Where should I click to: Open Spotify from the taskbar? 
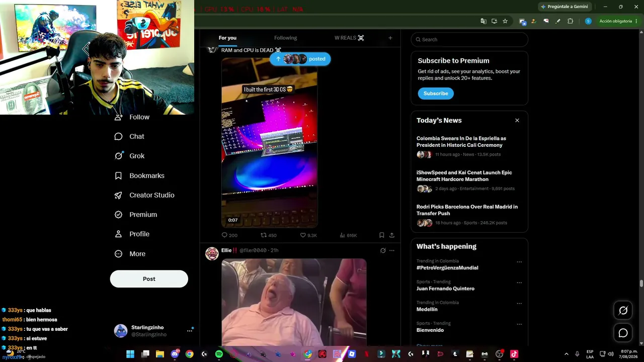tap(219, 354)
